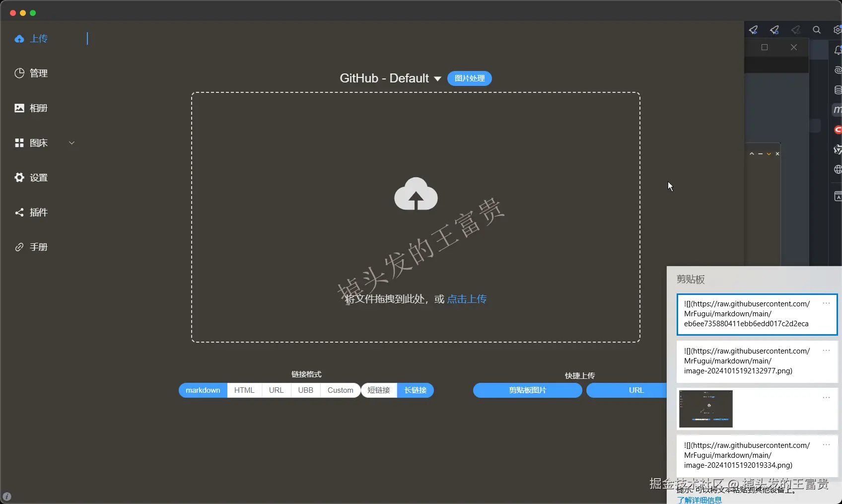Enable the 长链接 long link option

[416, 390]
